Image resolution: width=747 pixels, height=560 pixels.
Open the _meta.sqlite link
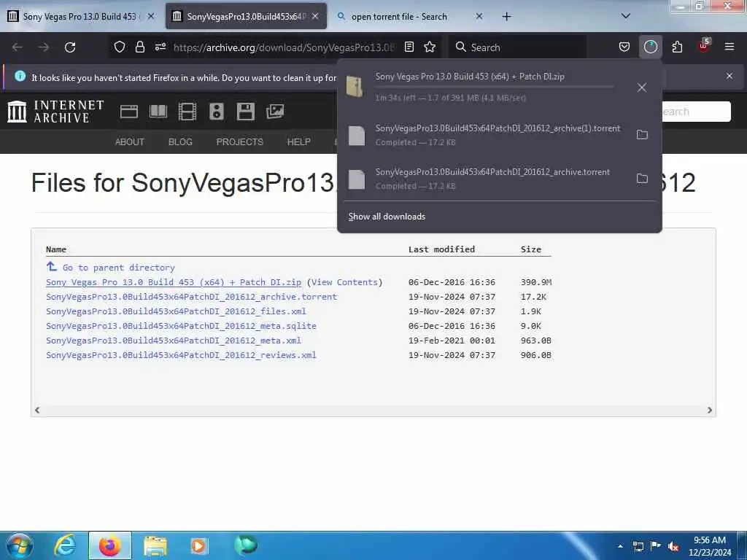[181, 326]
